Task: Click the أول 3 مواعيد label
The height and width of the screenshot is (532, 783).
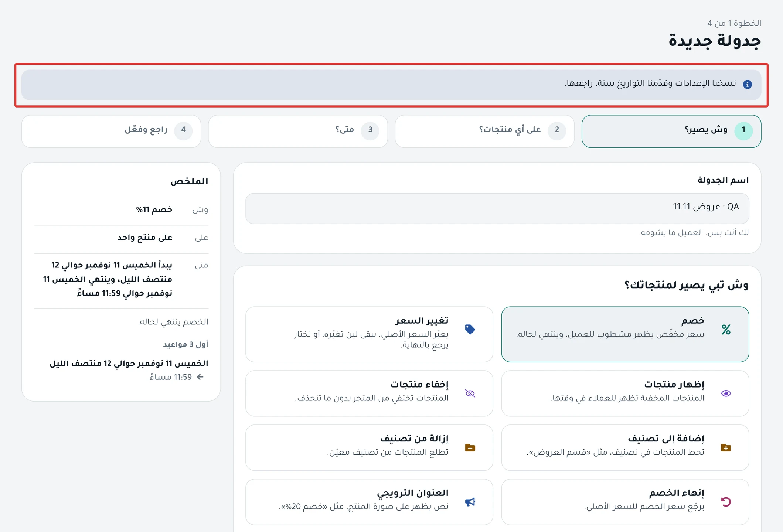Action: [x=185, y=344]
